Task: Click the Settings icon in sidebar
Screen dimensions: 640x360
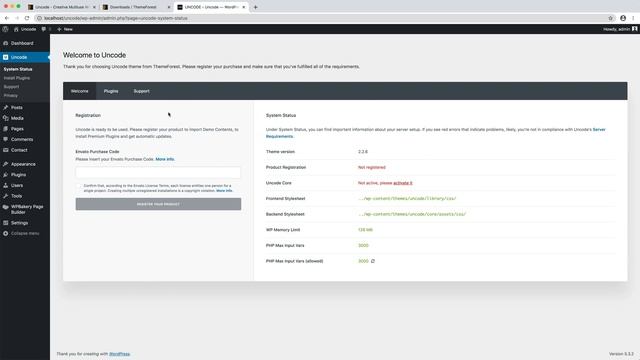Action: [x=6, y=223]
